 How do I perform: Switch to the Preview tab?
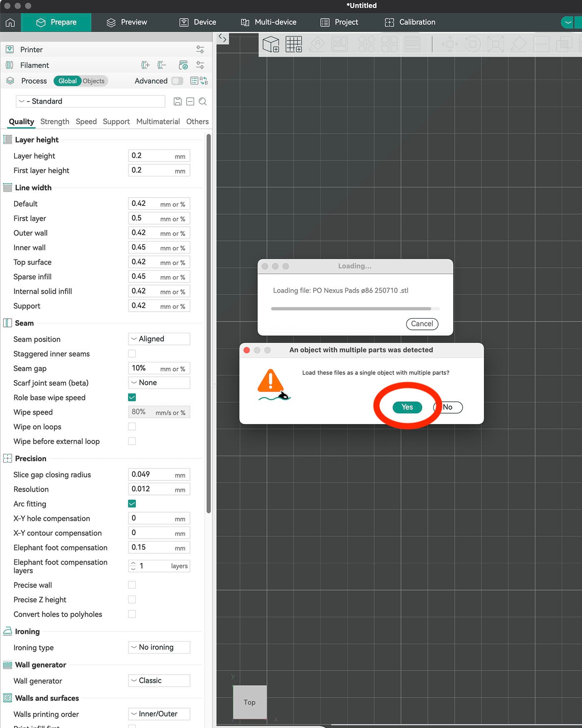[127, 22]
